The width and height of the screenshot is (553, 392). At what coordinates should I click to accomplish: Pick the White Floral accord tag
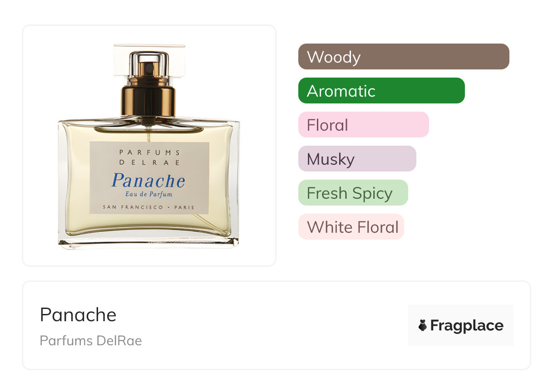[x=351, y=227]
